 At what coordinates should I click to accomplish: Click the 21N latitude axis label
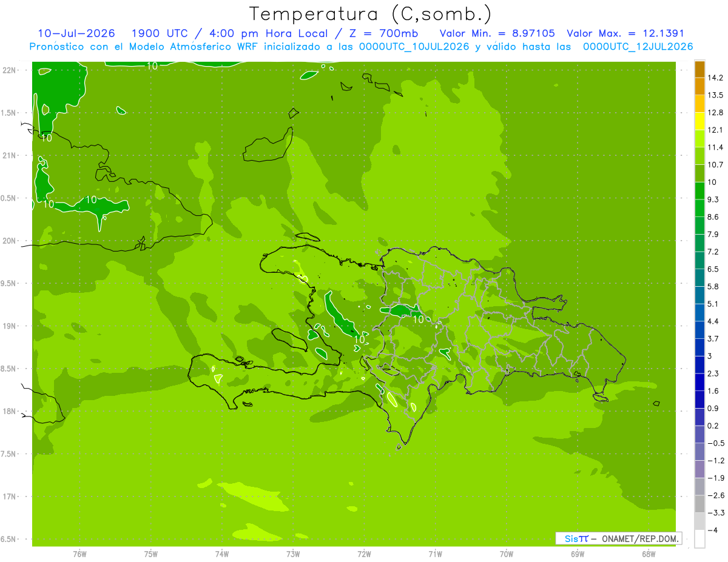[9, 156]
